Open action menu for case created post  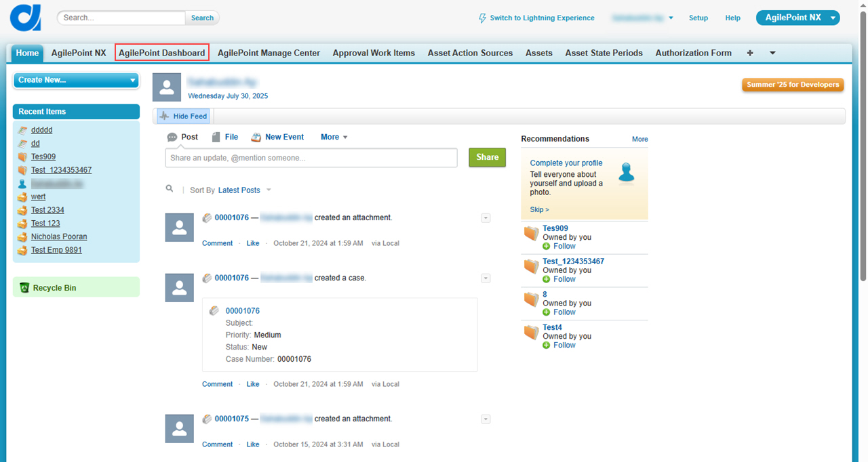tap(486, 278)
